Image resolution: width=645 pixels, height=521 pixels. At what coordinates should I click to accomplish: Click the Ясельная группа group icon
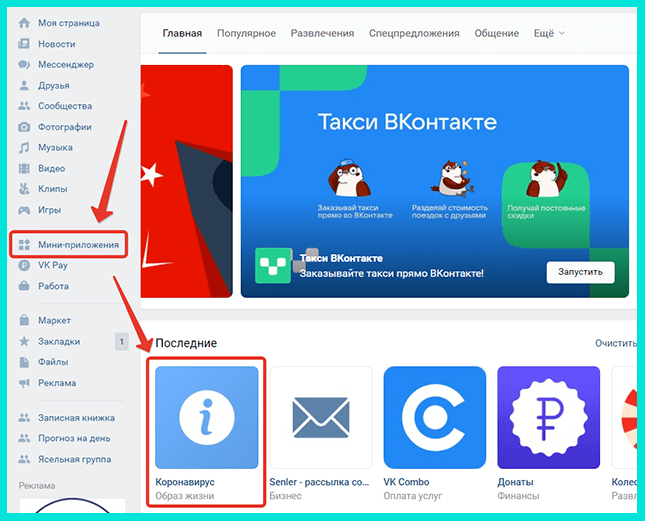24,459
